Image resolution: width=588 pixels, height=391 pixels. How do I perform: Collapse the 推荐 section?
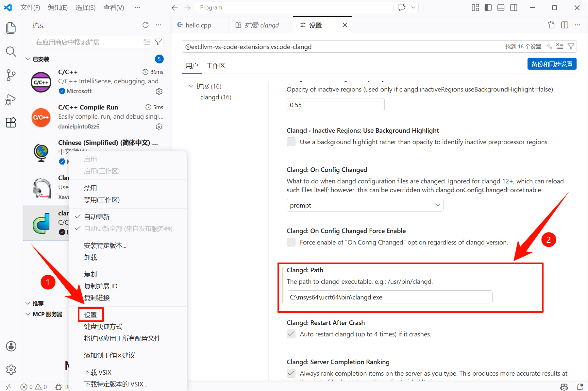28,303
